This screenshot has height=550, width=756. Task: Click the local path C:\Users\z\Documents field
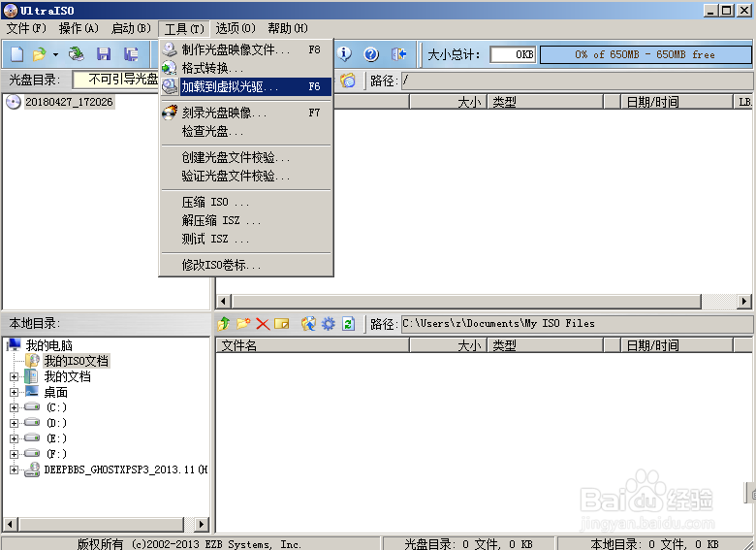pos(577,323)
